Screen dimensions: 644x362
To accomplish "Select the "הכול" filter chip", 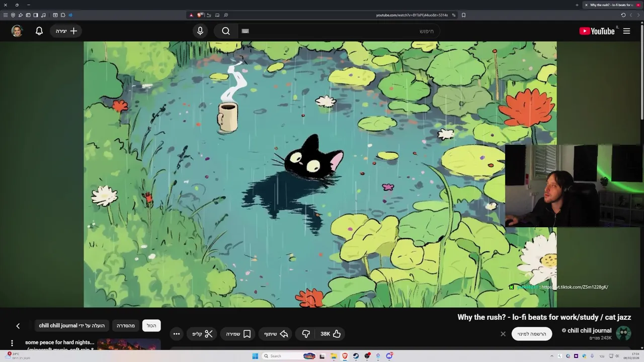I will [x=151, y=326].
